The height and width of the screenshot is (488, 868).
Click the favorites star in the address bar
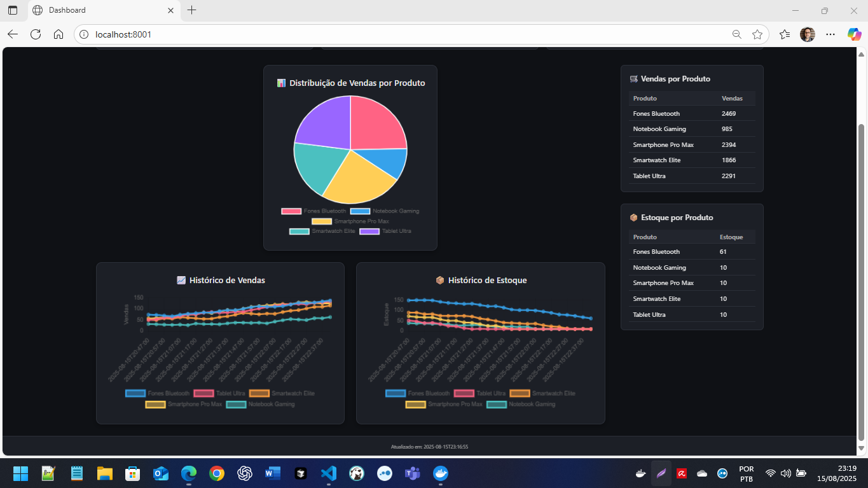click(x=757, y=34)
